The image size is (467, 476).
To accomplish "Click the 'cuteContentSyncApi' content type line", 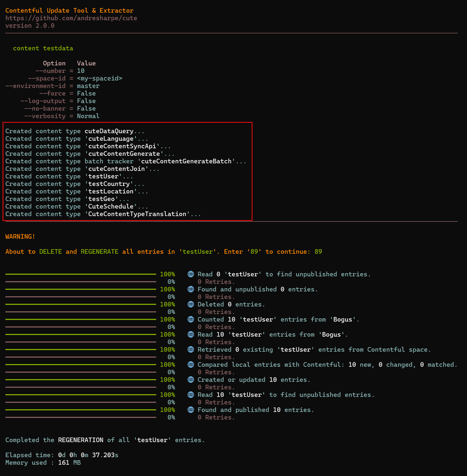I will click(88, 146).
